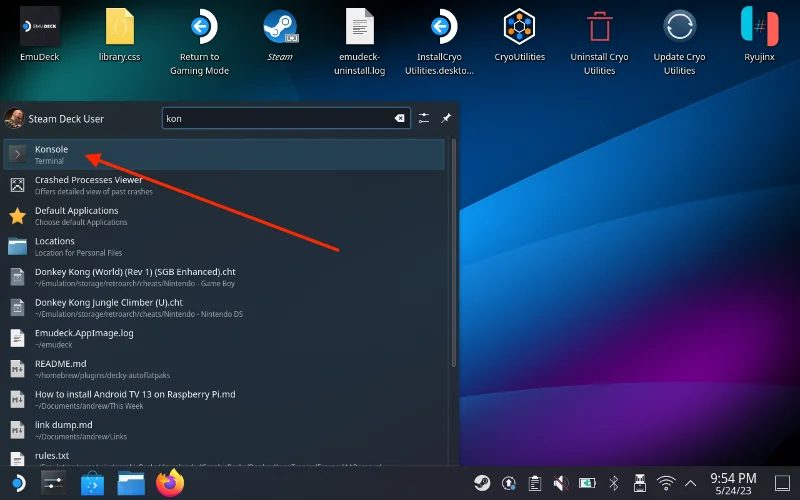Click the 9:54 PM clock
Image resolution: width=800 pixels, height=500 pixels.
pyautogui.click(x=733, y=483)
